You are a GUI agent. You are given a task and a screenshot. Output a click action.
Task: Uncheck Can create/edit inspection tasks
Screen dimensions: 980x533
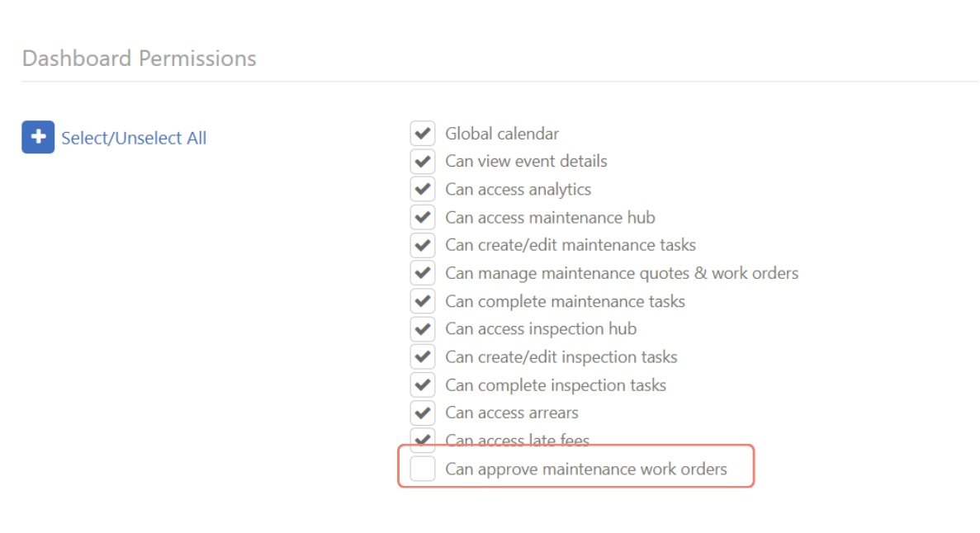coord(423,356)
